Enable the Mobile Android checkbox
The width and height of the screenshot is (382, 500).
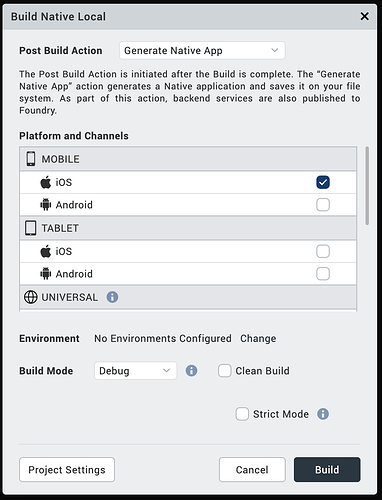[323, 205]
